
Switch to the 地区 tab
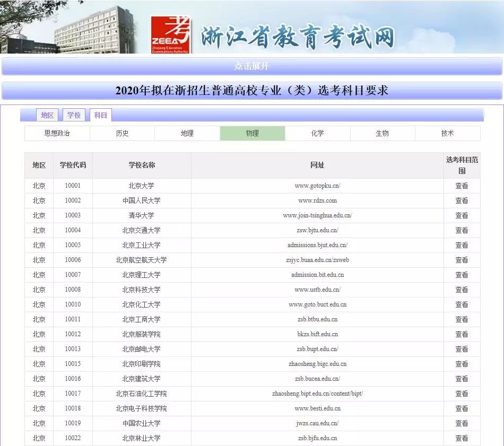(x=47, y=115)
